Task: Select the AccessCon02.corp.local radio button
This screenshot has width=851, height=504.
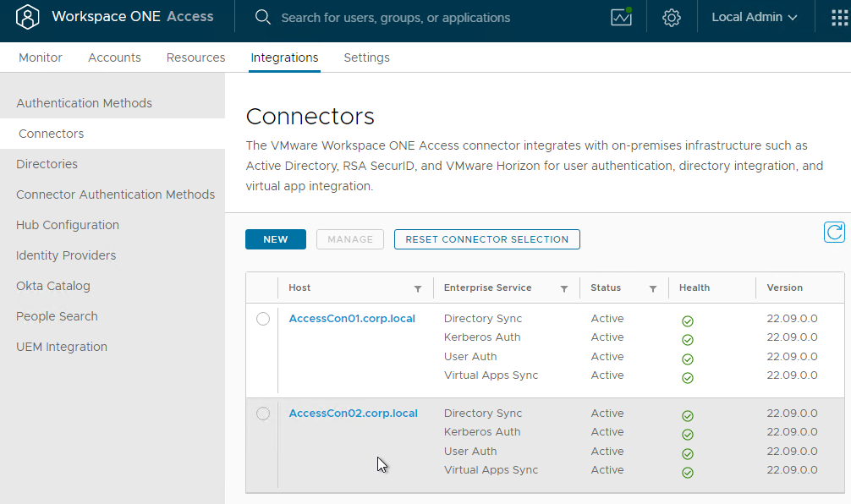Action: tap(263, 414)
